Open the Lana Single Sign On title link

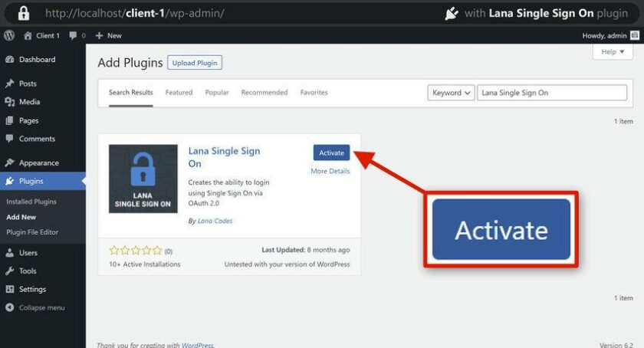click(224, 157)
